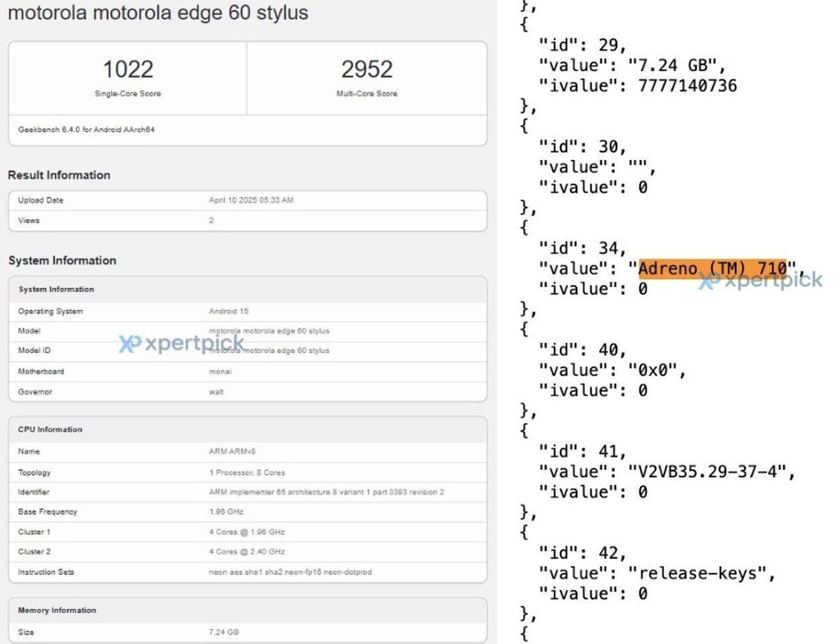Click the 1022 Single-Core Score
The image size is (837, 644).
point(128,70)
